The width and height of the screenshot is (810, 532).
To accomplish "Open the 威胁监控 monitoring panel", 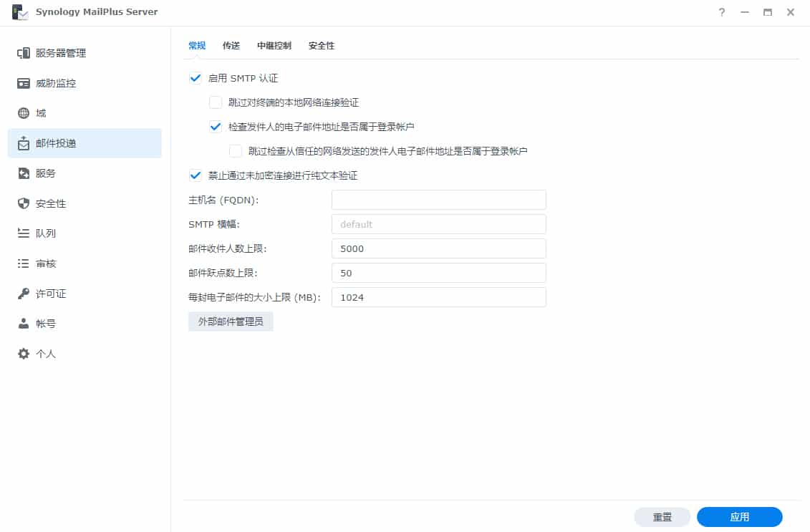I will pyautogui.click(x=59, y=82).
